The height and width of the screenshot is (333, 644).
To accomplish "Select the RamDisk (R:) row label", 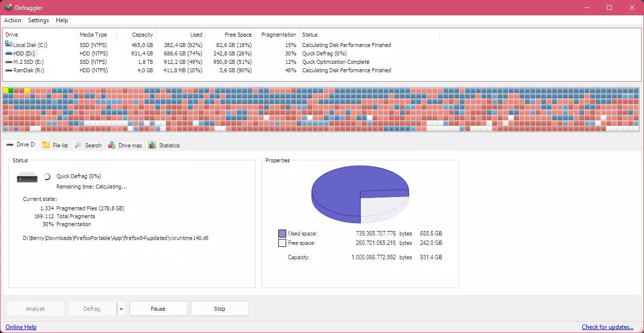I will (x=29, y=70).
